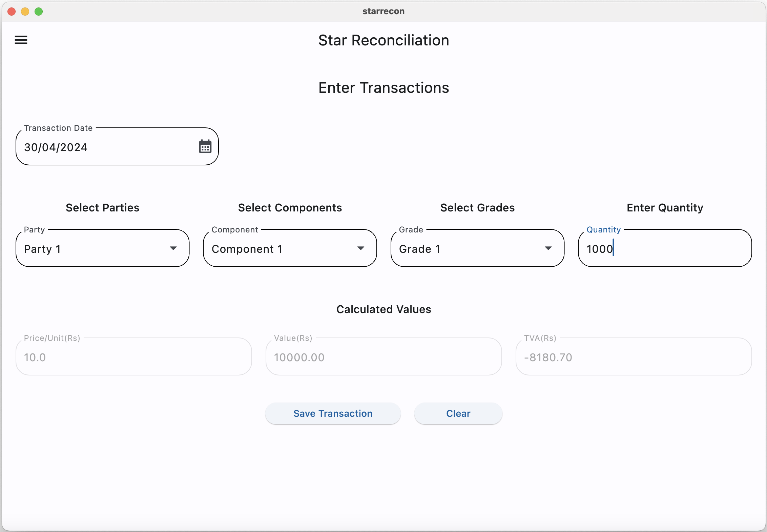Click the Price/Unit(Rs) field
This screenshot has height=532, width=767.
pyautogui.click(x=133, y=357)
